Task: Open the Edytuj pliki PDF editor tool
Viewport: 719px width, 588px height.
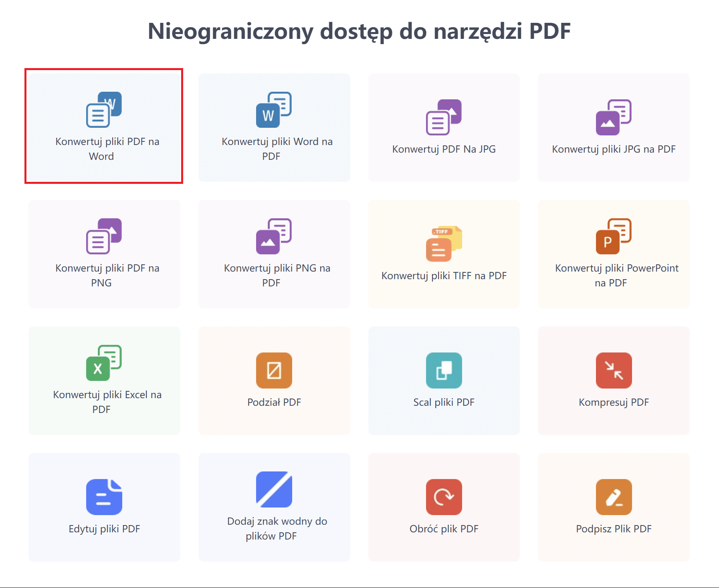Action: coord(103,497)
